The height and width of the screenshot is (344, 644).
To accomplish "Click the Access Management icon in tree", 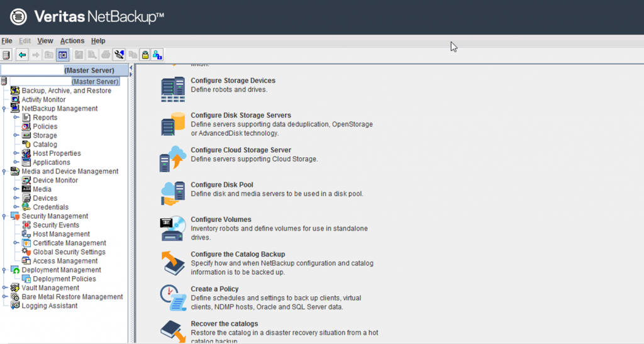I will (x=26, y=260).
